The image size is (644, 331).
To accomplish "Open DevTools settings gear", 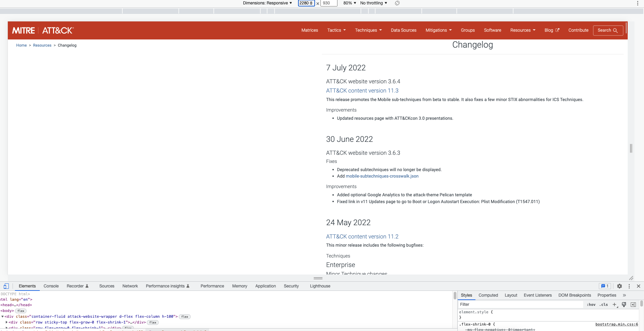I will [x=620, y=286].
